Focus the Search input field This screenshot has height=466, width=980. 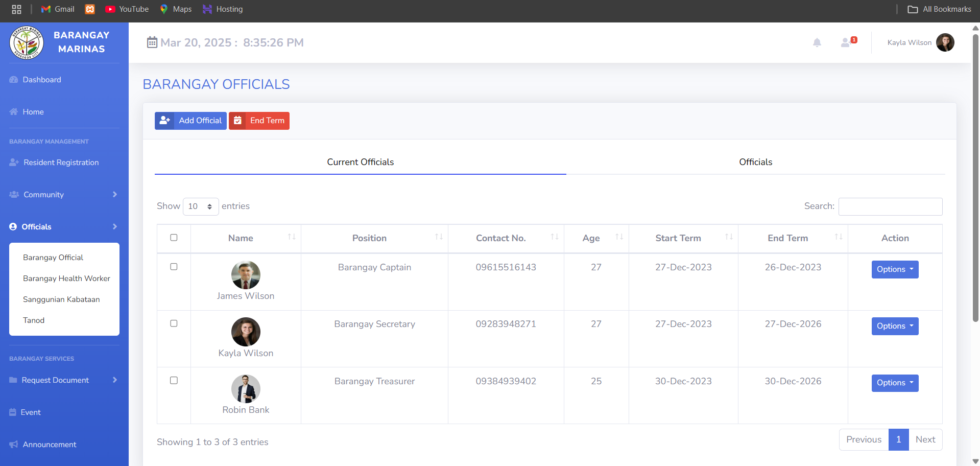pos(890,206)
